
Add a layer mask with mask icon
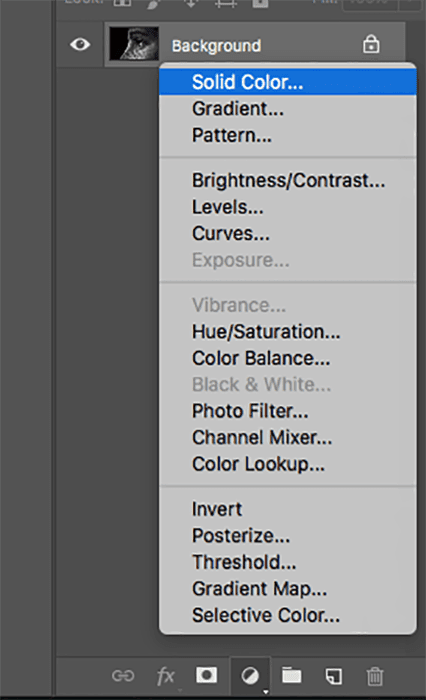coord(207,675)
